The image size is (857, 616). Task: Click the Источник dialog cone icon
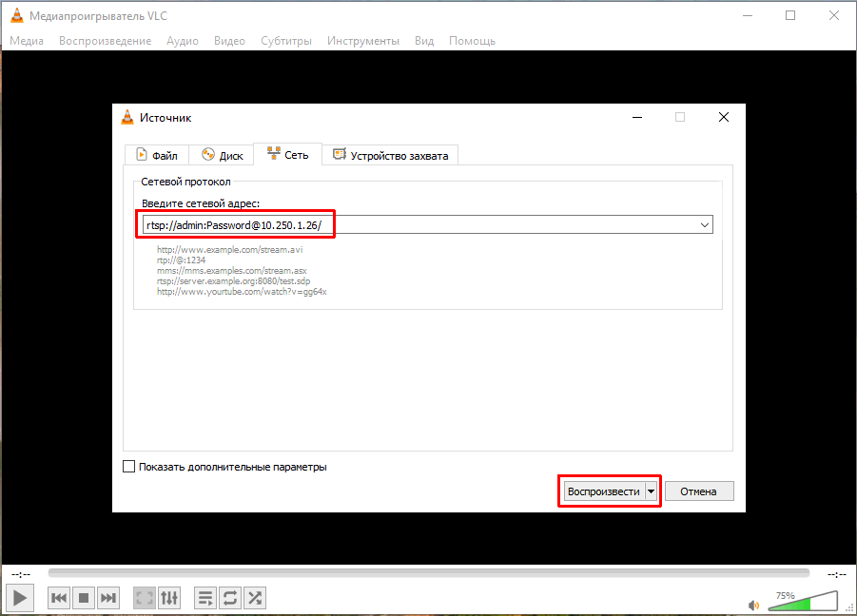point(127,117)
